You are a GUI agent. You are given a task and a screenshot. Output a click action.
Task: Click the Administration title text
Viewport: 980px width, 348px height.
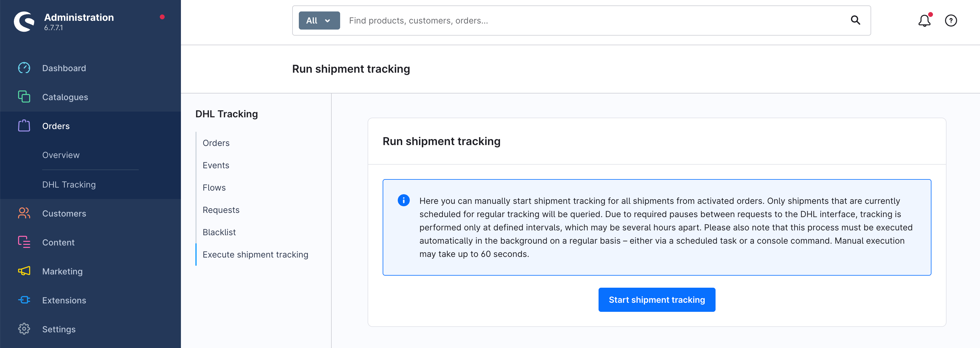(79, 17)
